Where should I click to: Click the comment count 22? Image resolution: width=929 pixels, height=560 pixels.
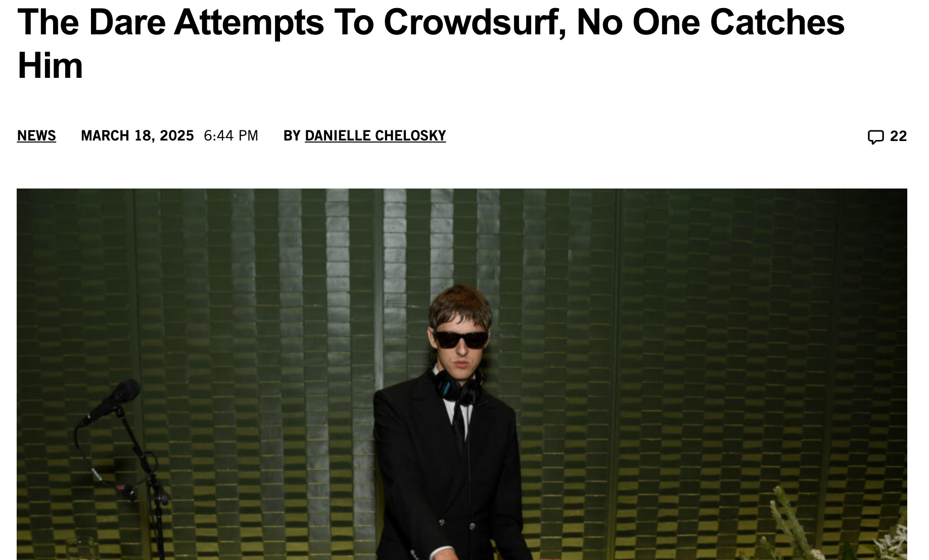point(898,136)
